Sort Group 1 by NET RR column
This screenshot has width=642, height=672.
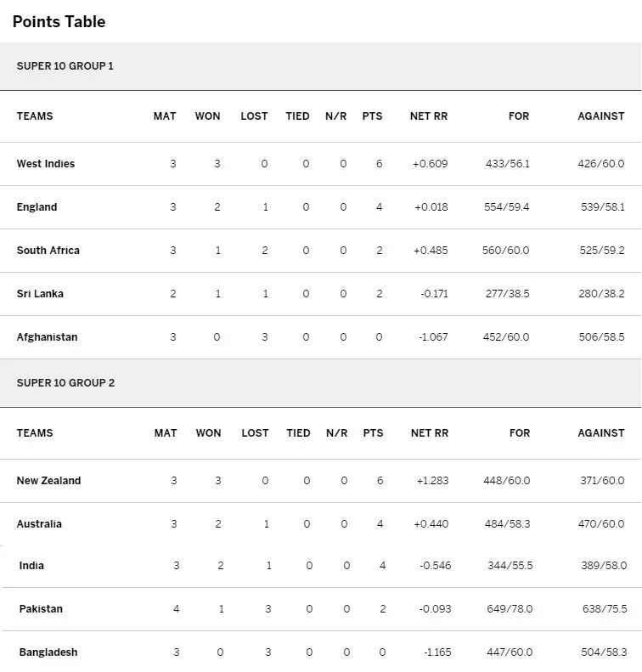(429, 116)
